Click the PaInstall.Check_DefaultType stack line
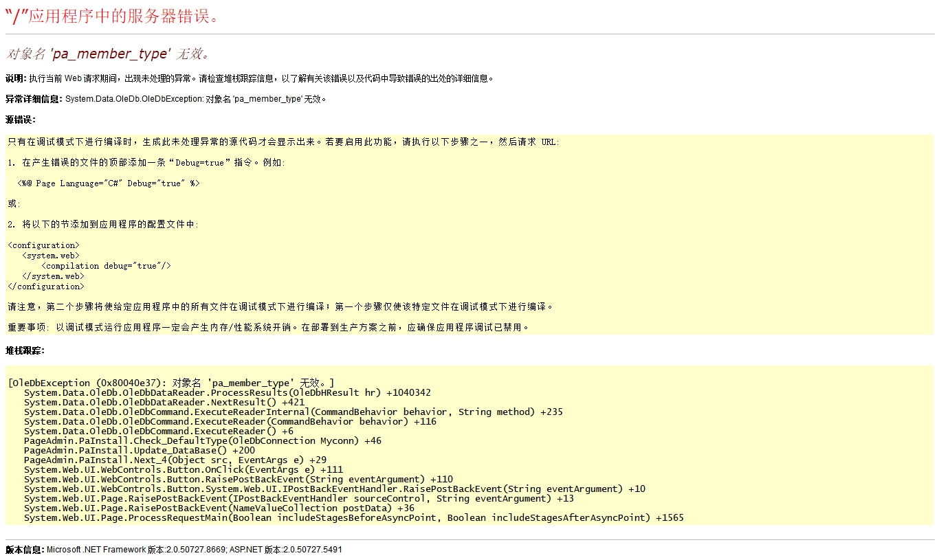Viewport: 939px width, 560px height. (202, 440)
